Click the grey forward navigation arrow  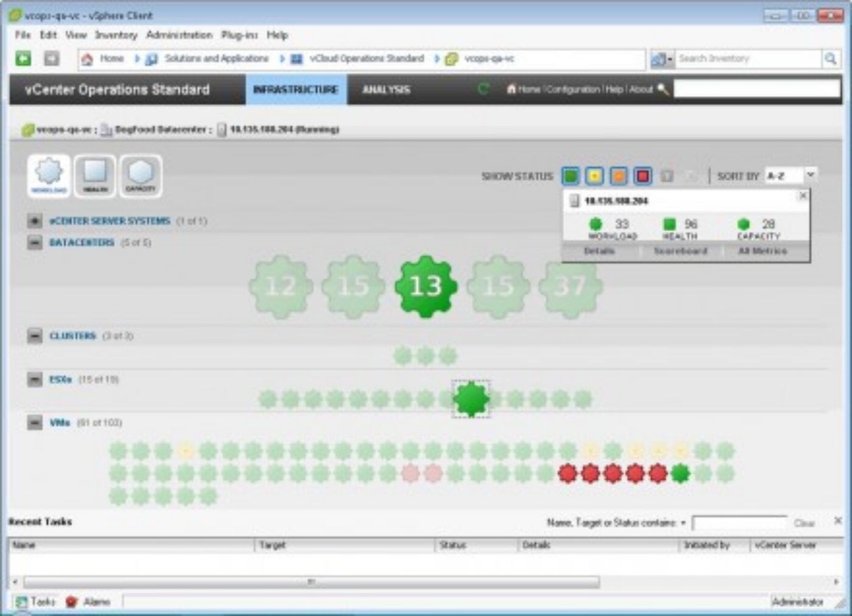[x=52, y=58]
